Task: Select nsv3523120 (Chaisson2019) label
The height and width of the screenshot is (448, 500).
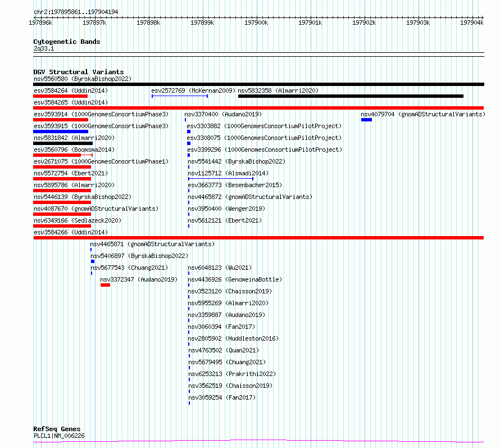Action: click(230, 291)
